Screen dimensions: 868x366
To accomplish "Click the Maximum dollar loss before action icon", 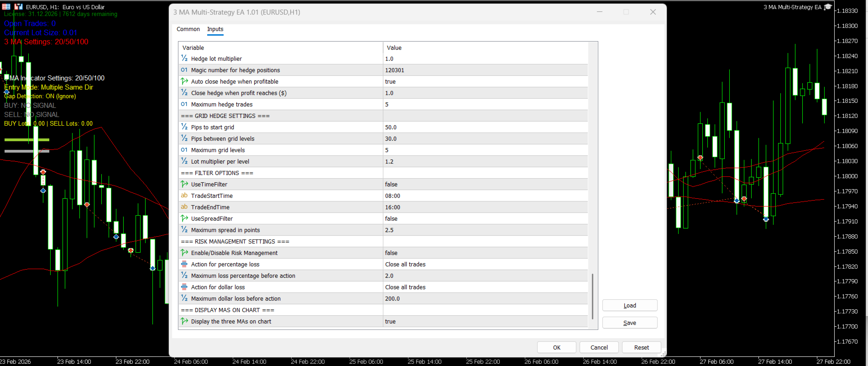I will pyautogui.click(x=184, y=298).
